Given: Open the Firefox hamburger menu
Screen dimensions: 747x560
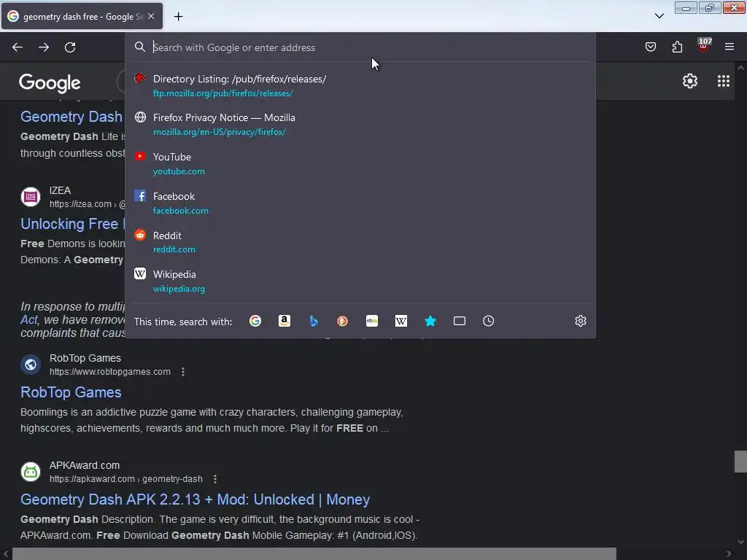Looking at the screenshot, I should point(729,47).
